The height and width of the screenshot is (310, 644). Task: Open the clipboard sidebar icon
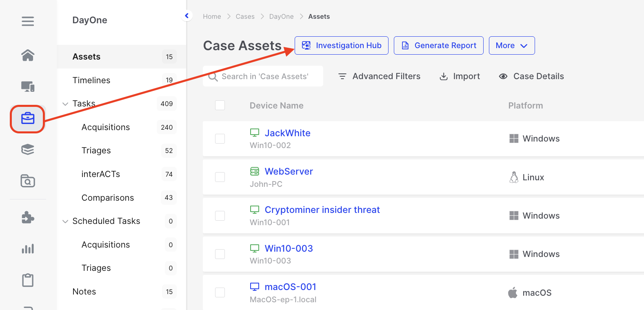(28, 280)
